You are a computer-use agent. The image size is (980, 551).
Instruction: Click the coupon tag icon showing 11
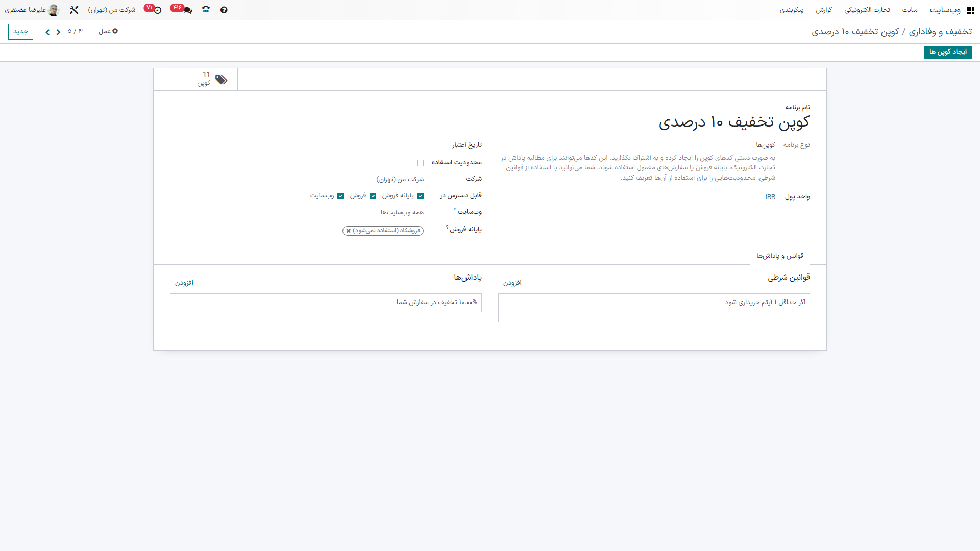pyautogui.click(x=220, y=80)
